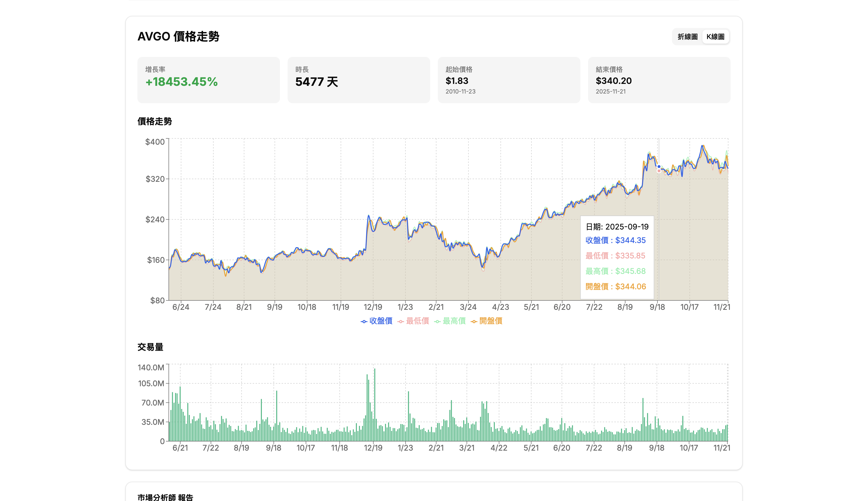Click the 時長 label

[302, 69]
